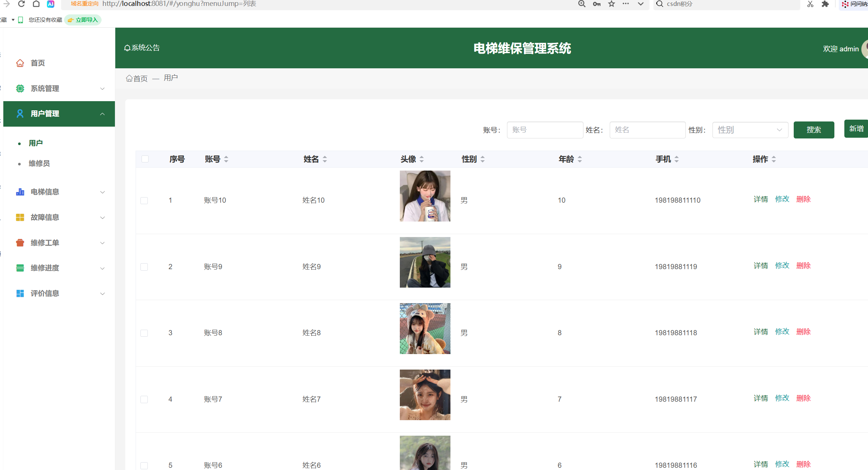Click the home icon beside 首页 in sidebar

click(x=20, y=63)
